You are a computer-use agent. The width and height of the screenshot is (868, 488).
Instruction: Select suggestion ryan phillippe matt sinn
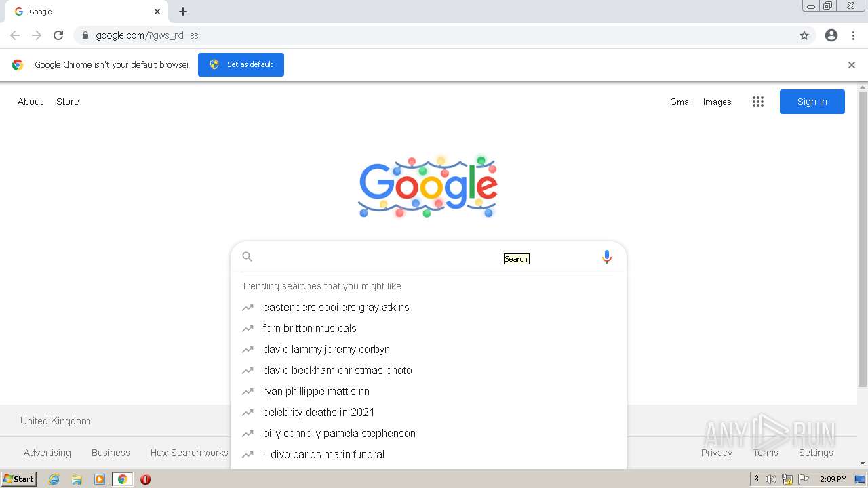317,392
